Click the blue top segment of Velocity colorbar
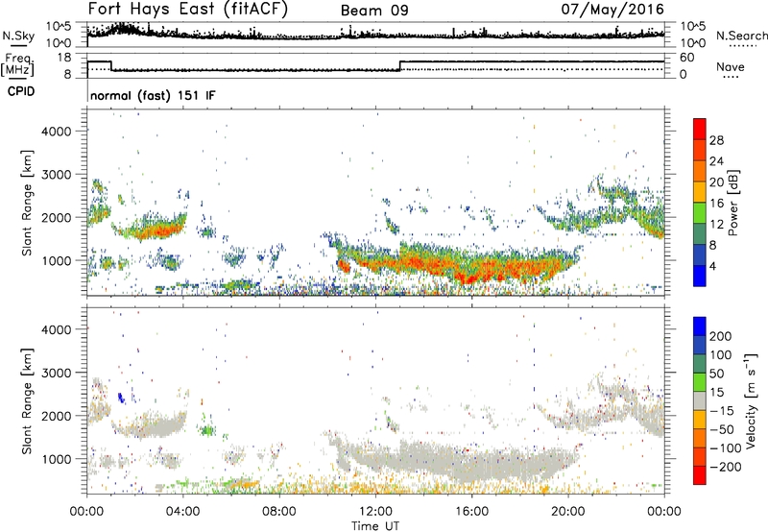The width and height of the screenshot is (768, 532). (x=700, y=326)
